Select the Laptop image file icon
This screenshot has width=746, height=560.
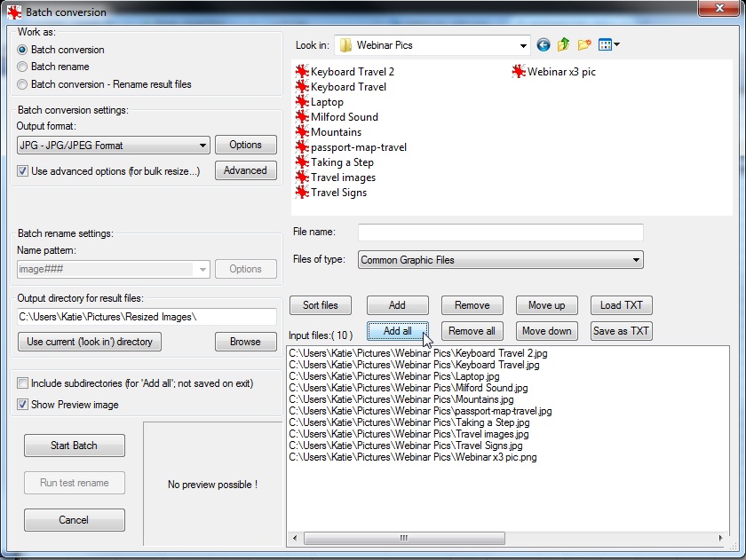(302, 102)
